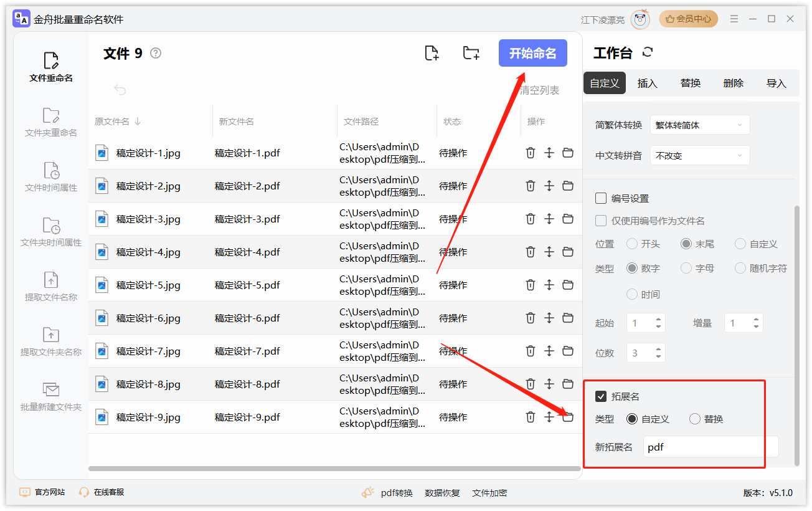Image resolution: width=812 pixels, height=511 pixels.
Task: Choose 替换 as the extension type
Action: pyautogui.click(x=695, y=419)
